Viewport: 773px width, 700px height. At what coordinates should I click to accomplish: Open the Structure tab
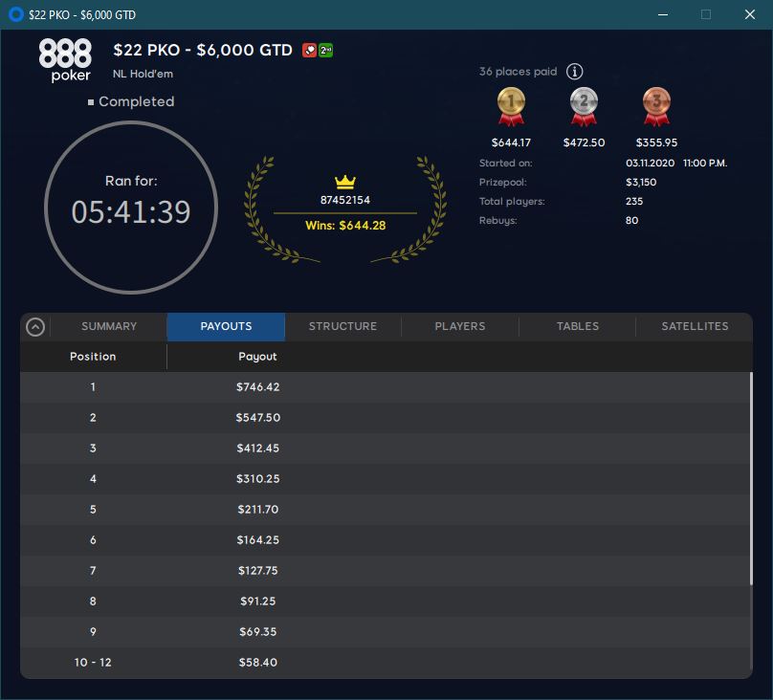coord(342,326)
